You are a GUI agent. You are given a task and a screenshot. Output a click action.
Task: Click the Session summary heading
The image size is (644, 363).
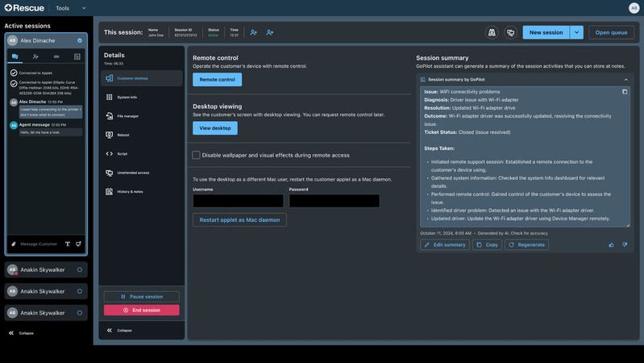(x=442, y=58)
